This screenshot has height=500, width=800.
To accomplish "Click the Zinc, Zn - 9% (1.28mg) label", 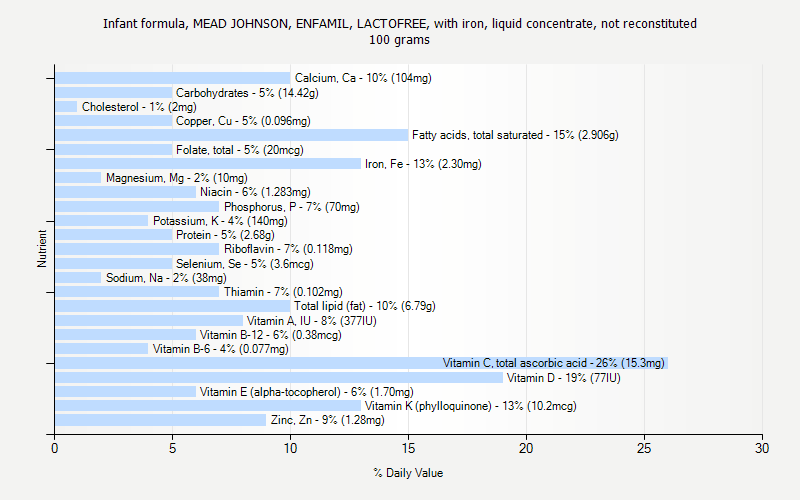I will click(x=327, y=420).
